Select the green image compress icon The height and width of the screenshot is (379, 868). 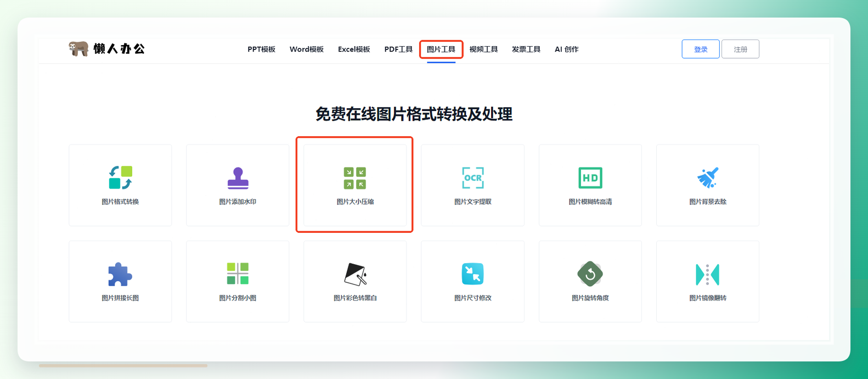tap(355, 178)
